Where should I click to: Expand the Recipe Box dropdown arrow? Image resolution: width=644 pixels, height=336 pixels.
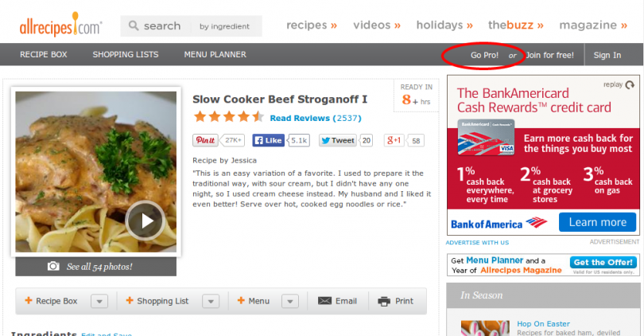[99, 302]
